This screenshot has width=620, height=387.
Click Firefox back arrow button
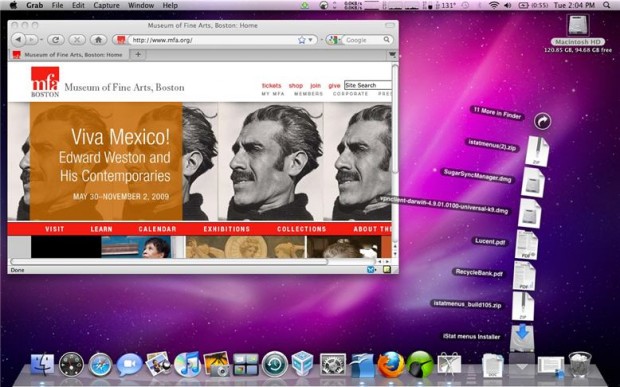[x=18, y=40]
